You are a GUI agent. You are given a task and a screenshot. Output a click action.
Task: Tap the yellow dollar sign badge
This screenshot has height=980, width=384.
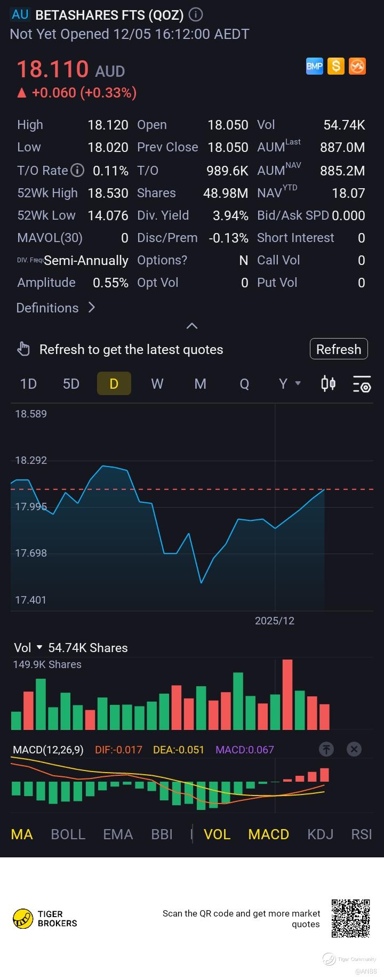pyautogui.click(x=336, y=66)
